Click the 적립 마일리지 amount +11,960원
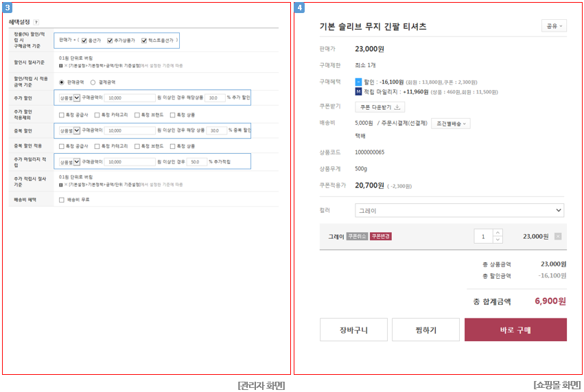The height and width of the screenshot is (392, 584). 416,92
